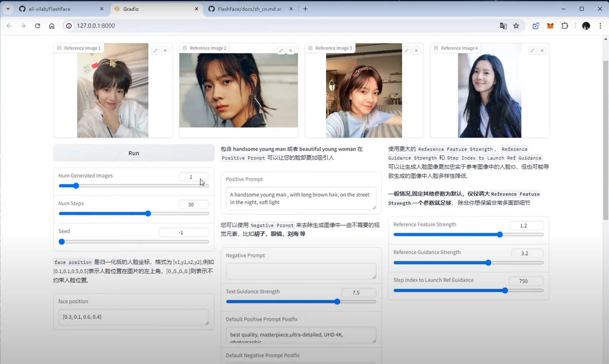This screenshot has height=364, width=609.
Task: Click the Home icon in the toolbar
Action: 52,26
